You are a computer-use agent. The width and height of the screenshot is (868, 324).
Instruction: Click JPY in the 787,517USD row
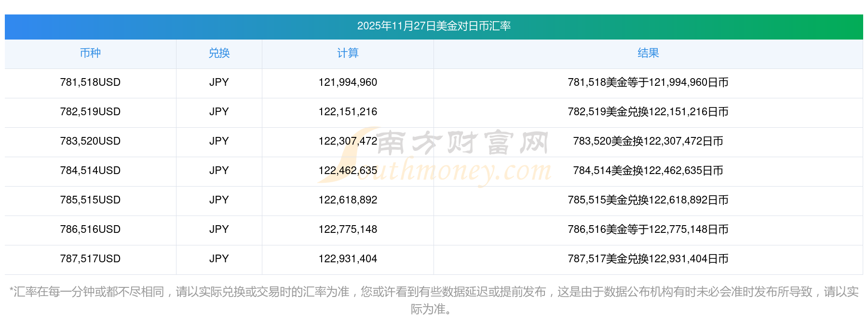(x=219, y=259)
